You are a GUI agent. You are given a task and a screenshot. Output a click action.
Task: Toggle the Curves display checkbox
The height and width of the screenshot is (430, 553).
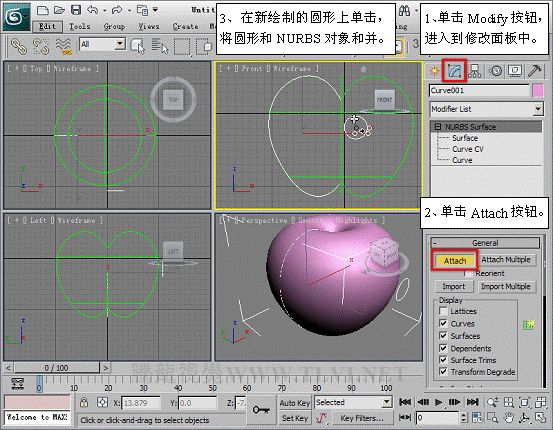tap(443, 323)
